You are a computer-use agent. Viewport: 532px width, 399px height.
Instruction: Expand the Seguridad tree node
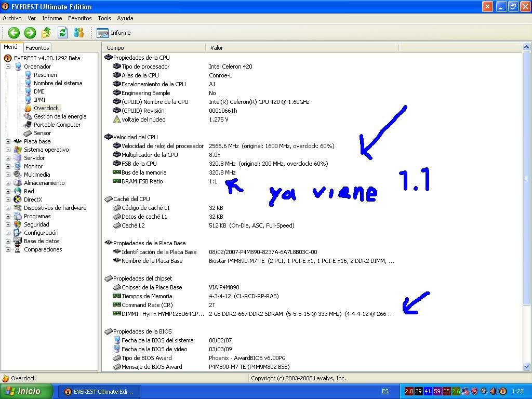(8, 224)
